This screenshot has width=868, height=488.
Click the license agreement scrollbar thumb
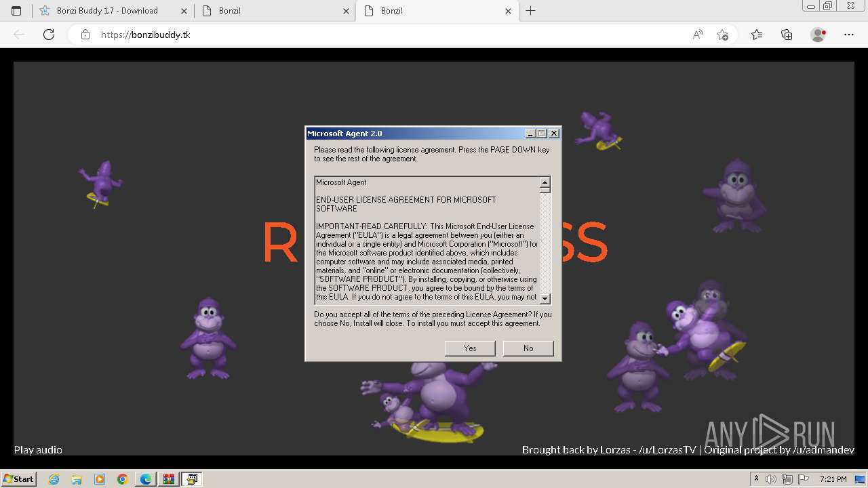(x=545, y=190)
